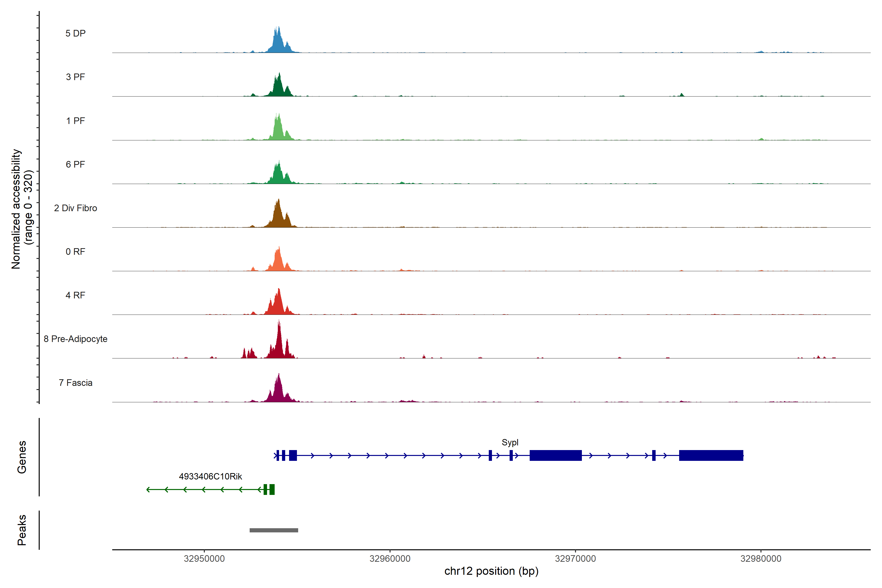Click the chr12 position axis title

[x=491, y=571]
